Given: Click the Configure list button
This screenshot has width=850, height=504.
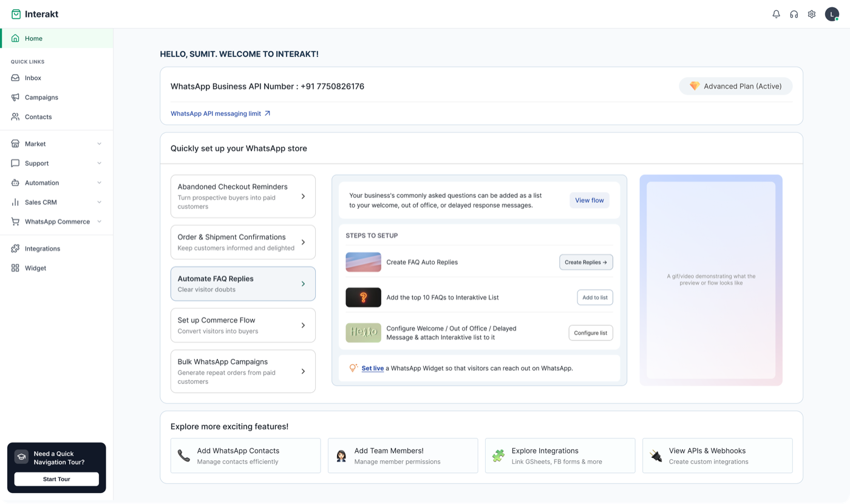Looking at the screenshot, I should 591,333.
